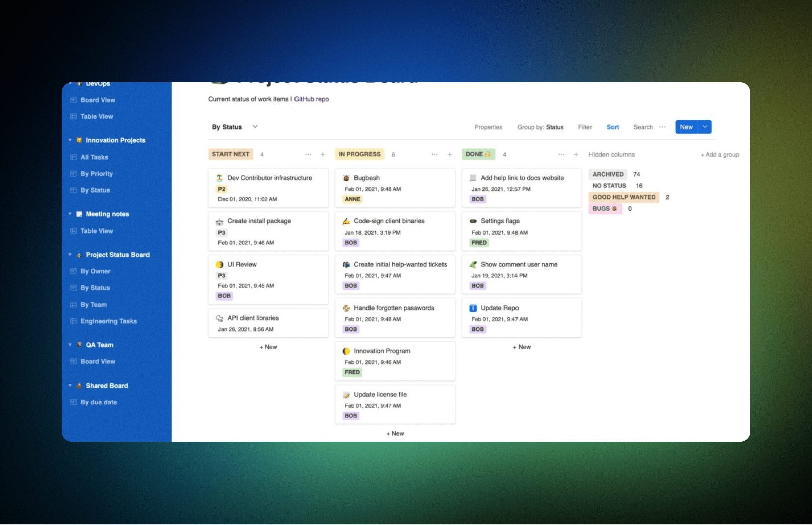Click + New under DONE column
Screen dimensions: 812x525
522,347
